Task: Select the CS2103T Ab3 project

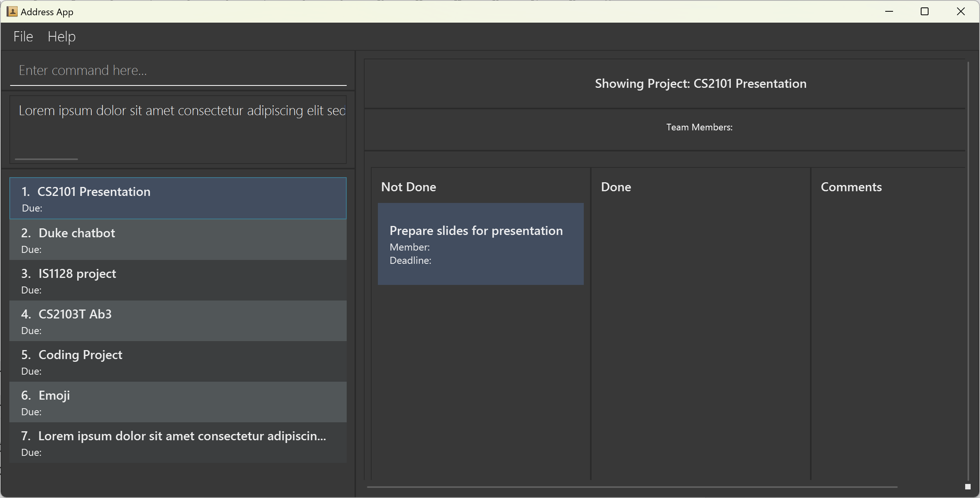Action: click(178, 321)
